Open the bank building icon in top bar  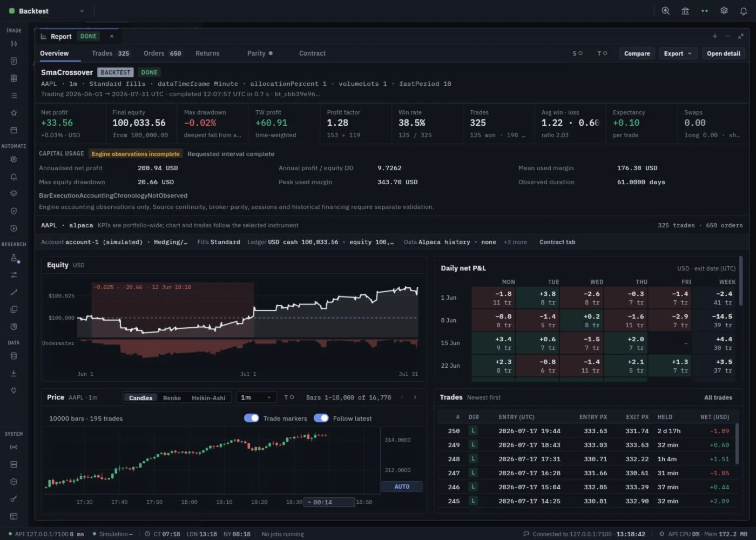click(x=685, y=11)
